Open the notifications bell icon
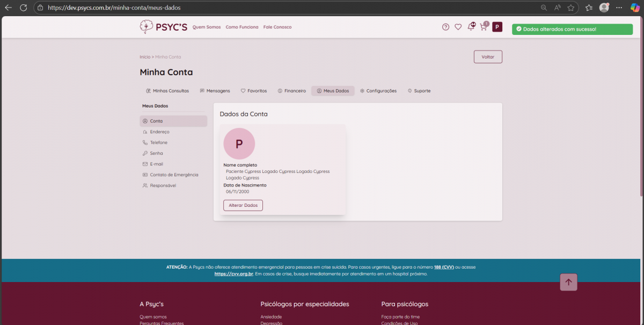 coord(471,27)
